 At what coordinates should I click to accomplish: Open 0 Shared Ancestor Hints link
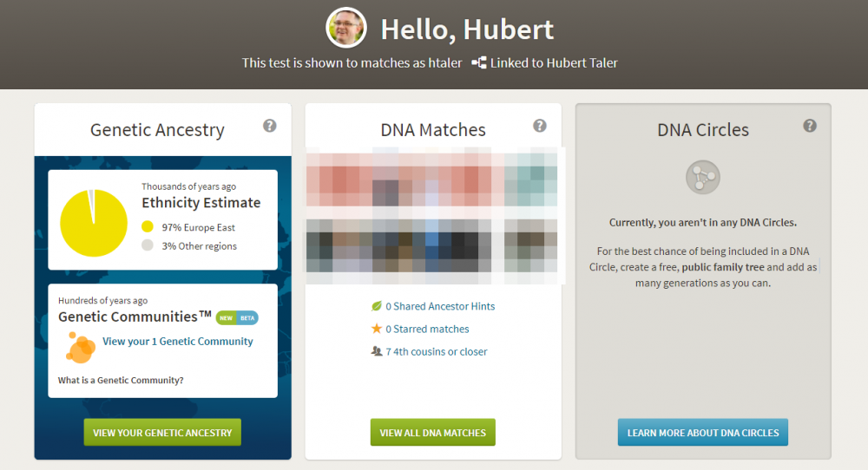(x=440, y=306)
